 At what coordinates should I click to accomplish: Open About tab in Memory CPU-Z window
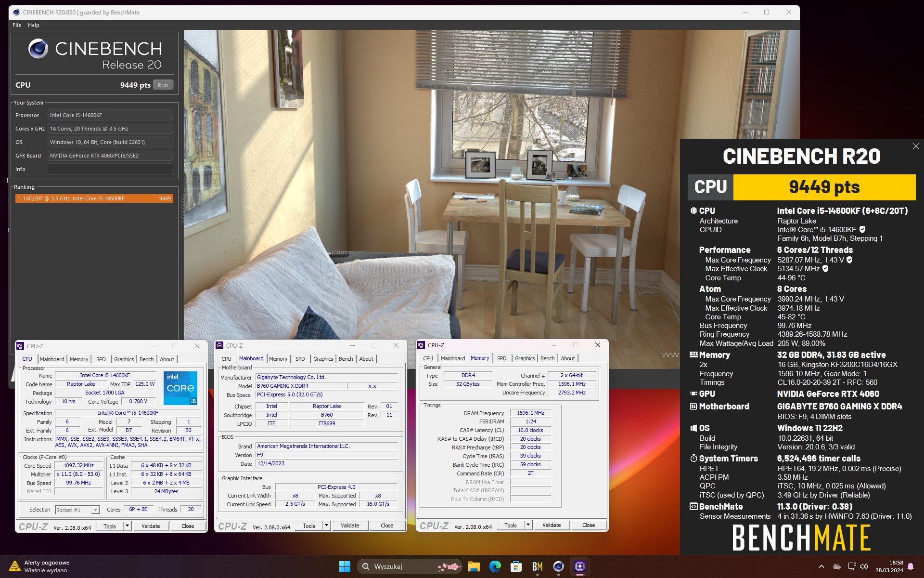(x=568, y=358)
